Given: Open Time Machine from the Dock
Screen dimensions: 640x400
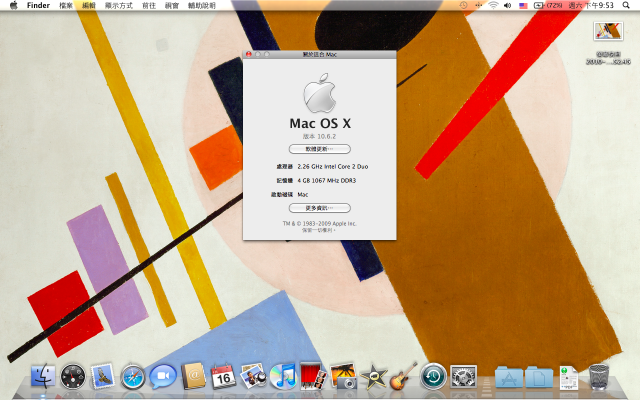Looking at the screenshot, I should pos(433,376).
